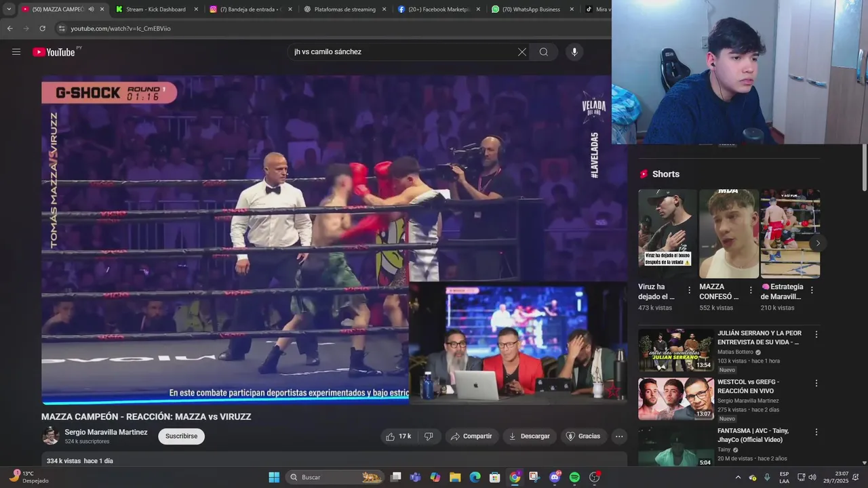Go to YouTube home via logo

tap(54, 52)
